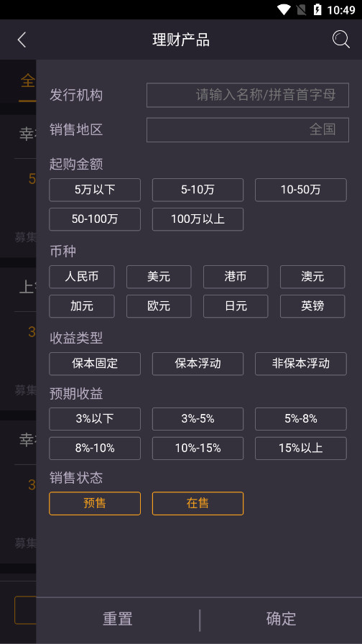Screen dimensions: 362x644
Task: Click the 确定 confirm button
Action: (x=281, y=619)
